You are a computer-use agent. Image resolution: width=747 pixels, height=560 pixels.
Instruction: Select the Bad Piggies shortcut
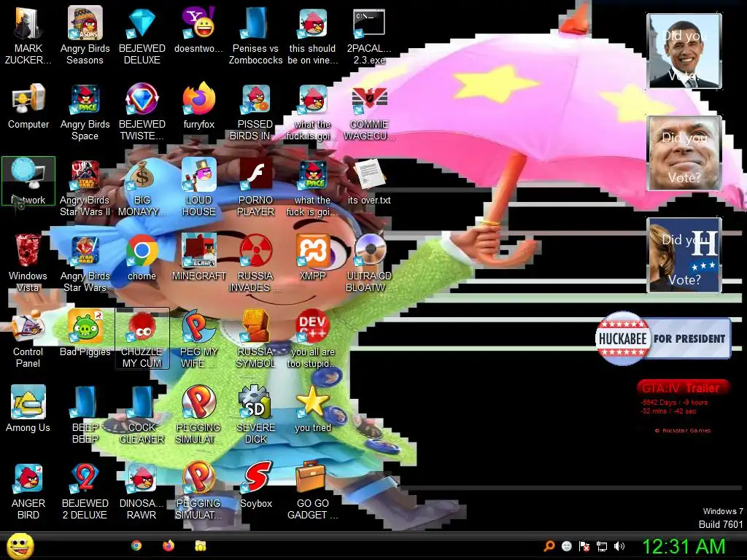point(85,333)
